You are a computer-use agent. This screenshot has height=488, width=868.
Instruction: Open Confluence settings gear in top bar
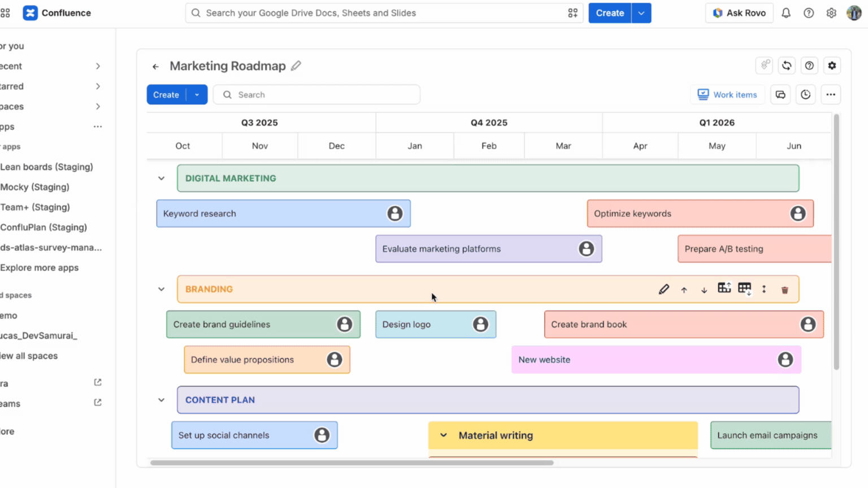point(831,13)
